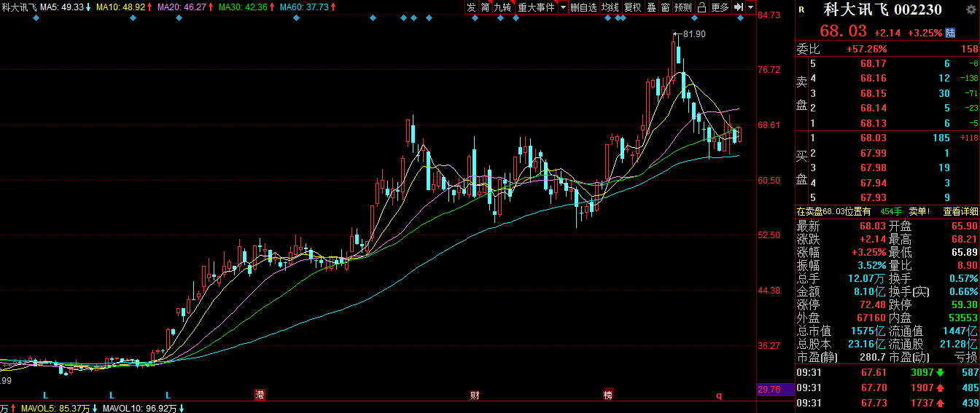The height and width of the screenshot is (413, 980).
Task: Click the 跌停 price 59.30
Action: tap(964, 304)
